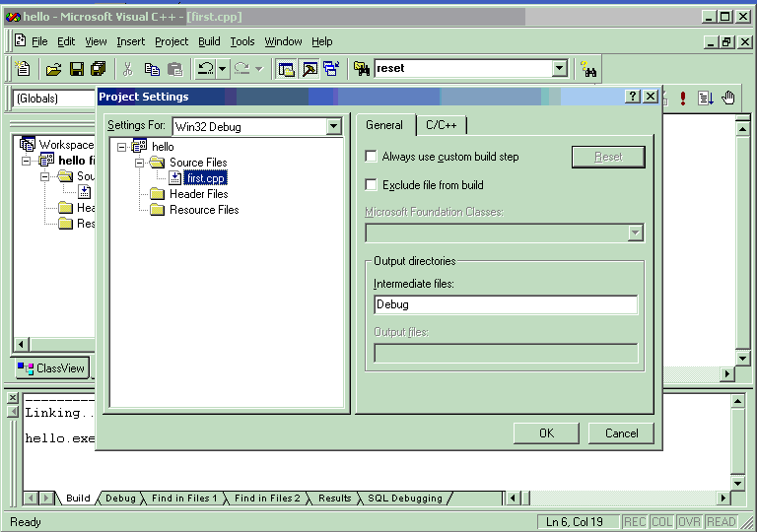Click the Workspace icon in background panel
This screenshot has height=532, width=757.
(x=27, y=144)
